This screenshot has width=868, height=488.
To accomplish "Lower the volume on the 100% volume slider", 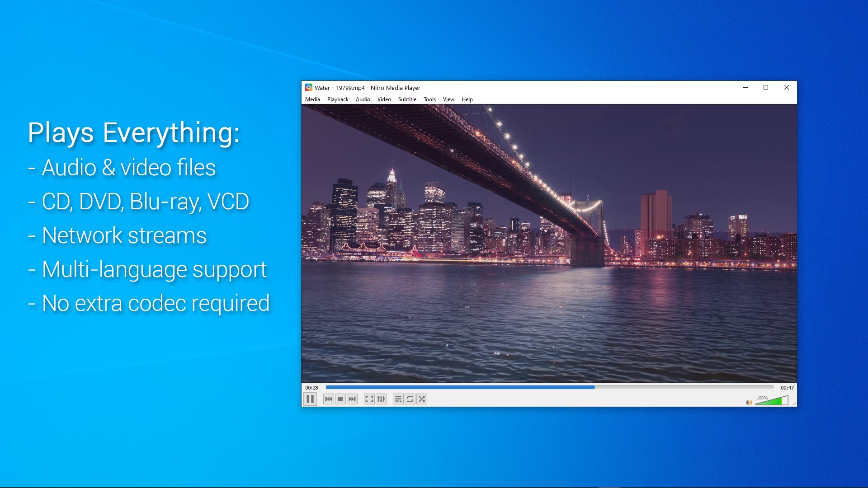I will coord(769,401).
